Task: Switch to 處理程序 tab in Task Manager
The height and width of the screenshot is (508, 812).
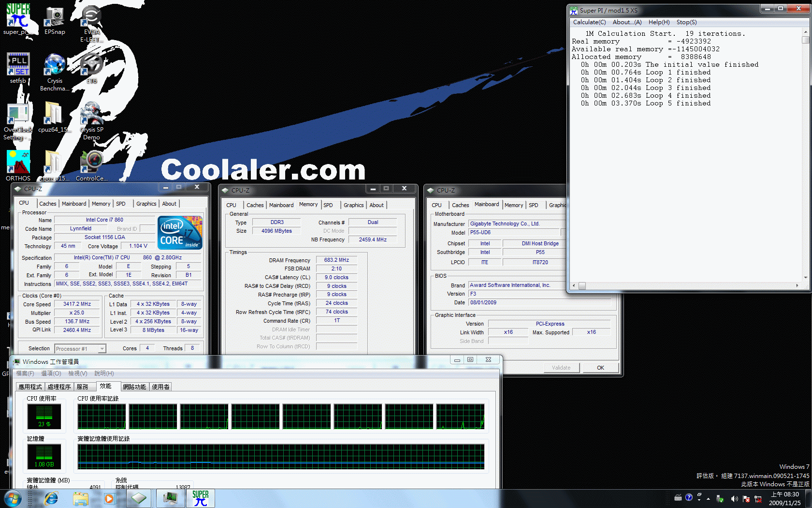Action: (x=59, y=387)
